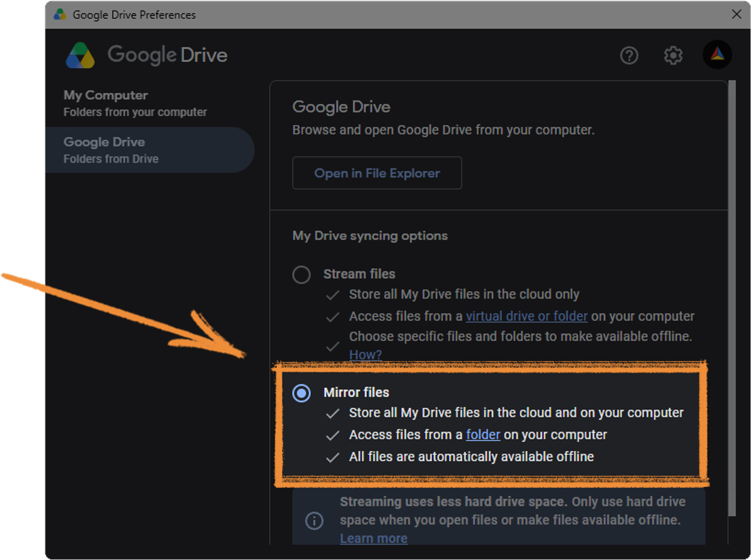Select the Mirror files radio button

coord(302,393)
